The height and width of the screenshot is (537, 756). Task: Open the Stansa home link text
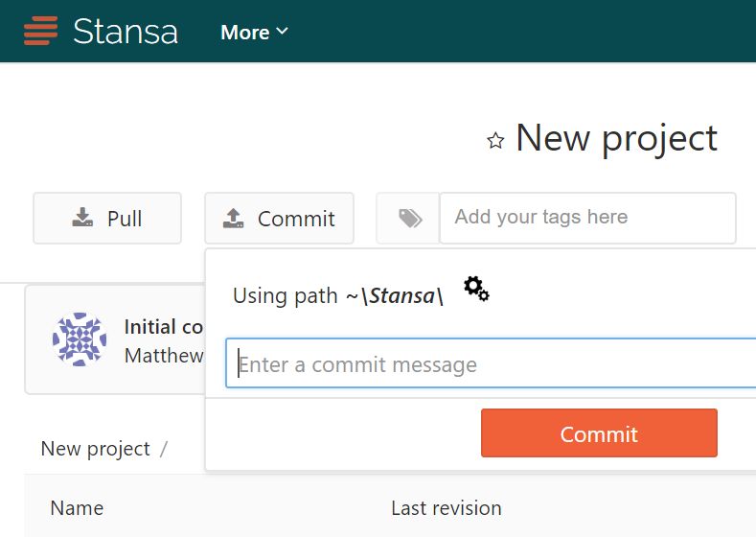(126, 32)
